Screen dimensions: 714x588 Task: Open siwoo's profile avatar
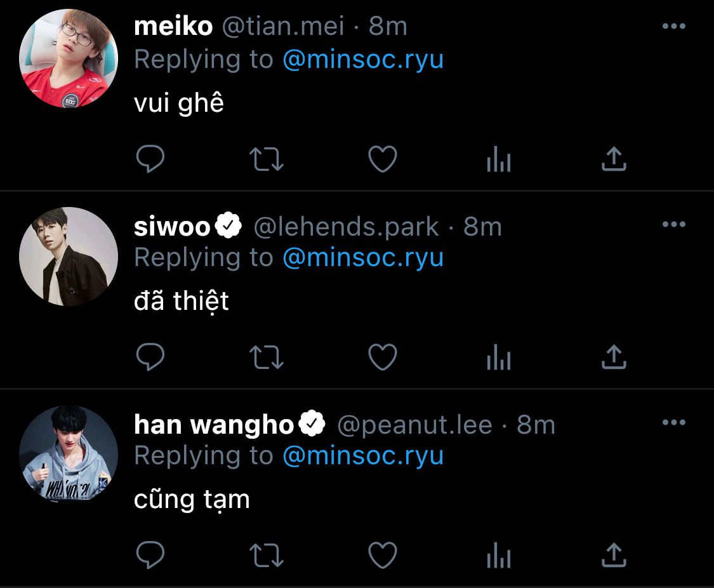click(x=69, y=257)
